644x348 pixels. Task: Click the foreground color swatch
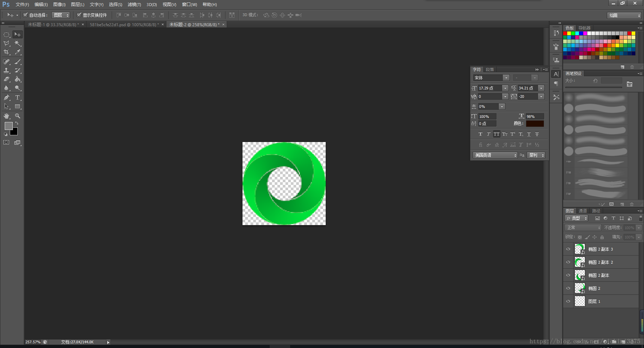pos(8,126)
